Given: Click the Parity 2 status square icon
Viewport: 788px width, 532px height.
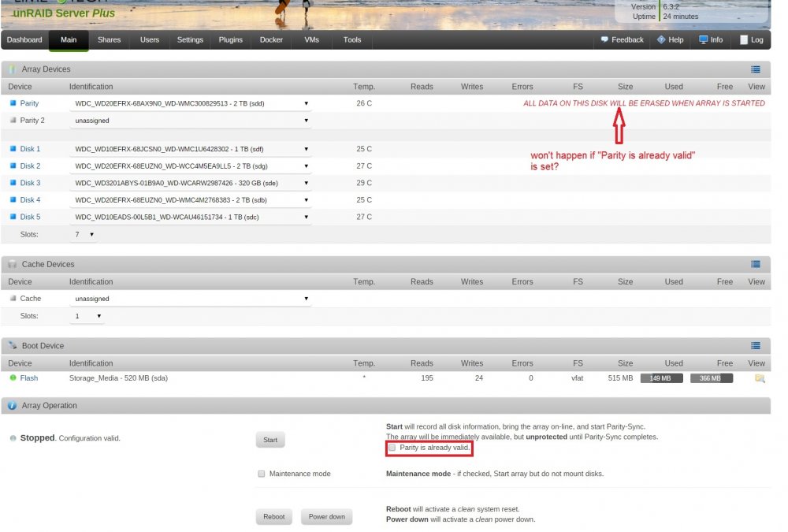Looking at the screenshot, I should tap(13, 120).
